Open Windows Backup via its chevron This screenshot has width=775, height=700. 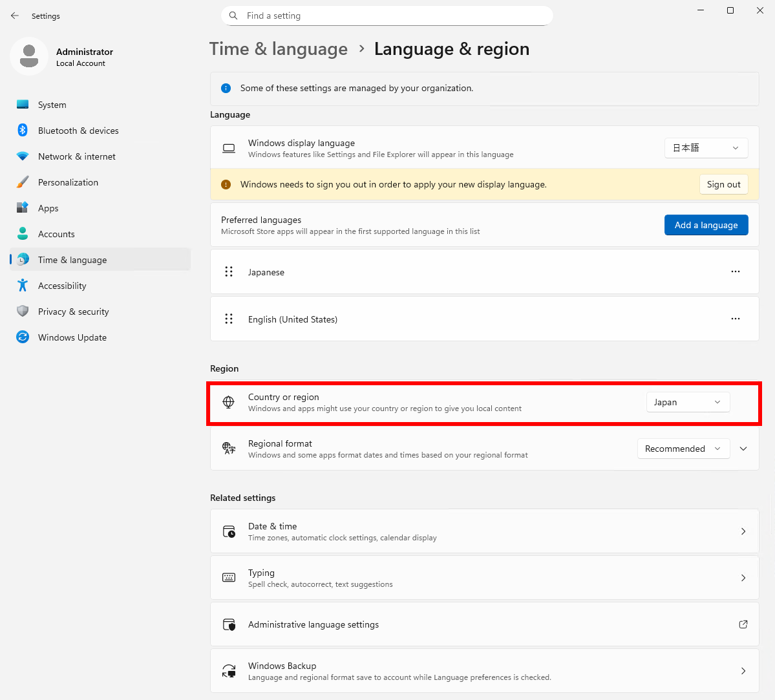743,671
